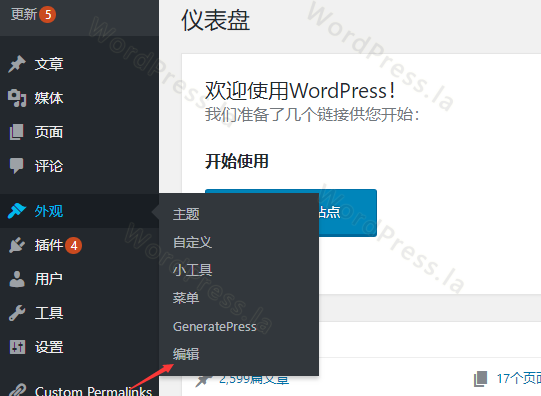Screen dimensions: 541x396
Task: Open the 更新 updates menu item
Action: [23, 14]
